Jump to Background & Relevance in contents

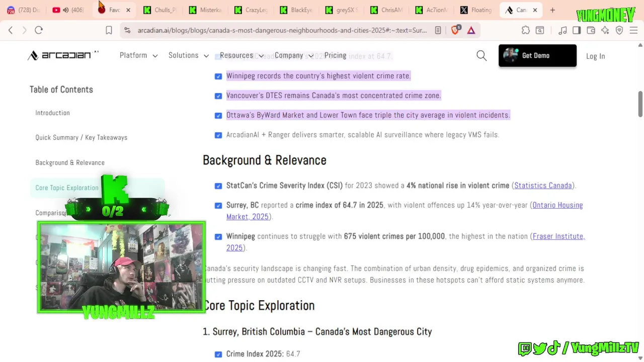point(70,162)
